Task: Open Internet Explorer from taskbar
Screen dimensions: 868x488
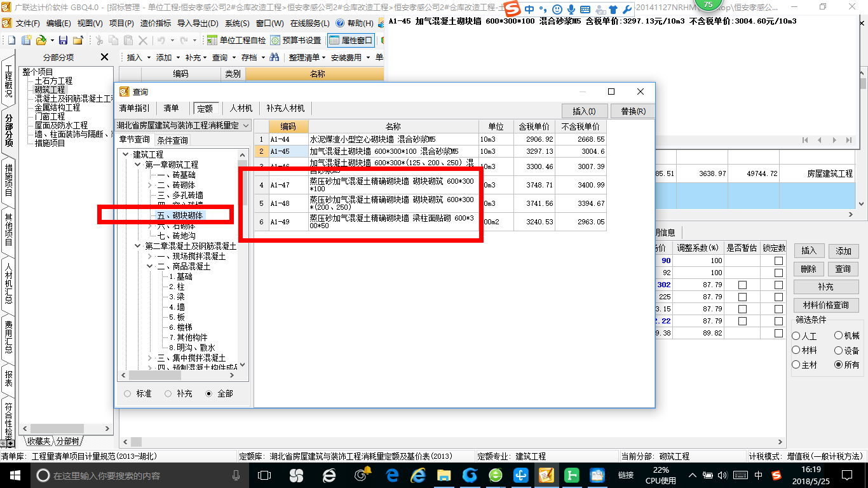Action: pos(417,475)
